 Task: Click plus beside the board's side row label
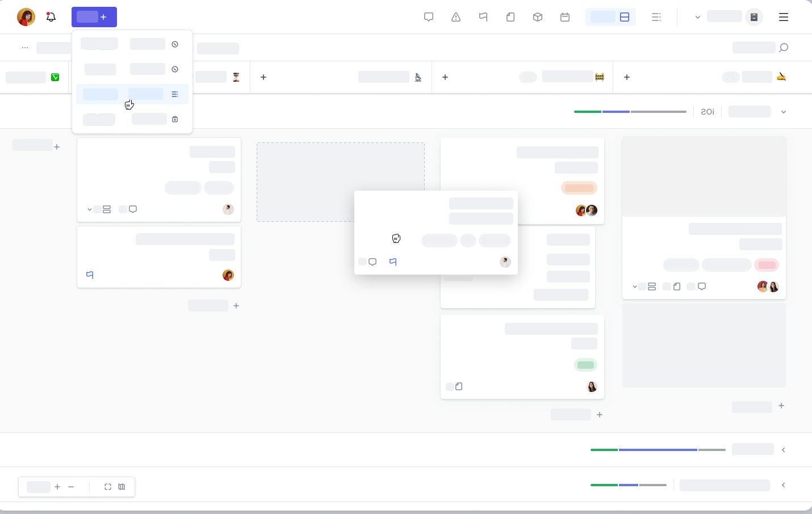tap(57, 147)
